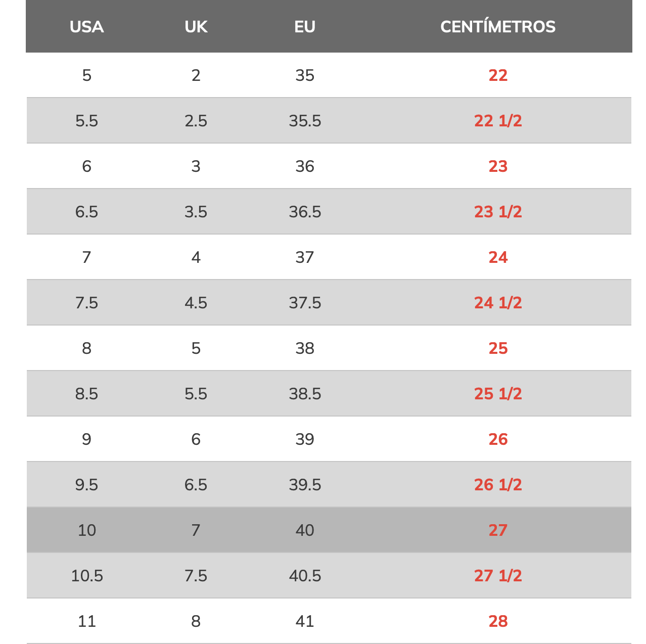Select the USA 10.5 size cell

tap(86, 576)
